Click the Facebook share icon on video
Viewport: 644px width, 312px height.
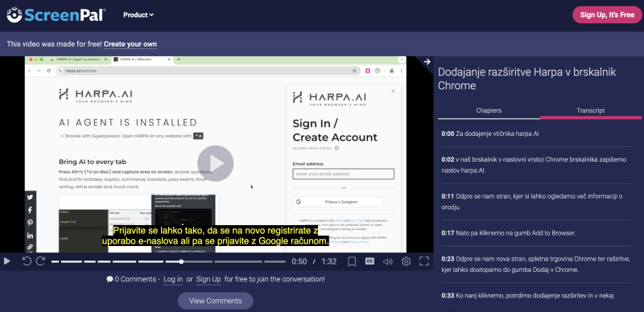tap(30, 210)
